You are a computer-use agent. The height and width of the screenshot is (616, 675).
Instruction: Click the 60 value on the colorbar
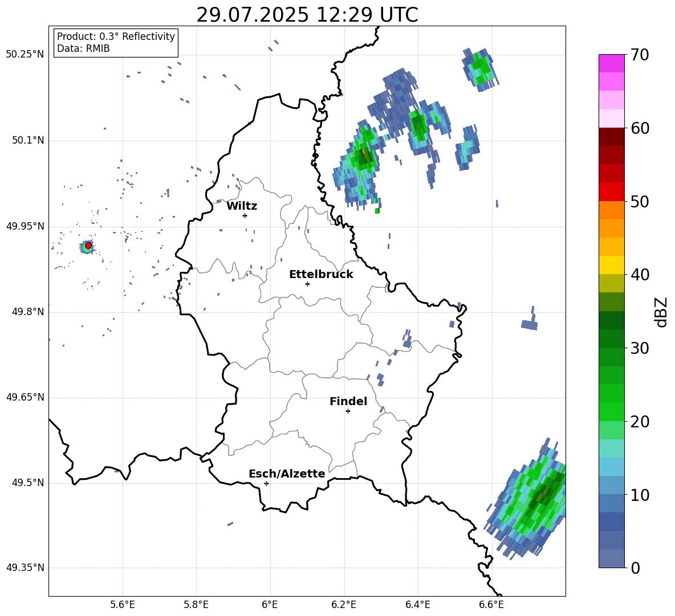(x=640, y=128)
